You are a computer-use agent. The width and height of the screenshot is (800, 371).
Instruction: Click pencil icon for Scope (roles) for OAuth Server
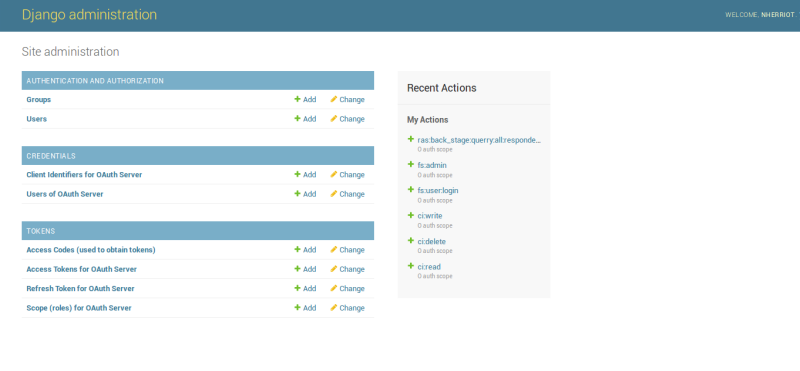[334, 307]
